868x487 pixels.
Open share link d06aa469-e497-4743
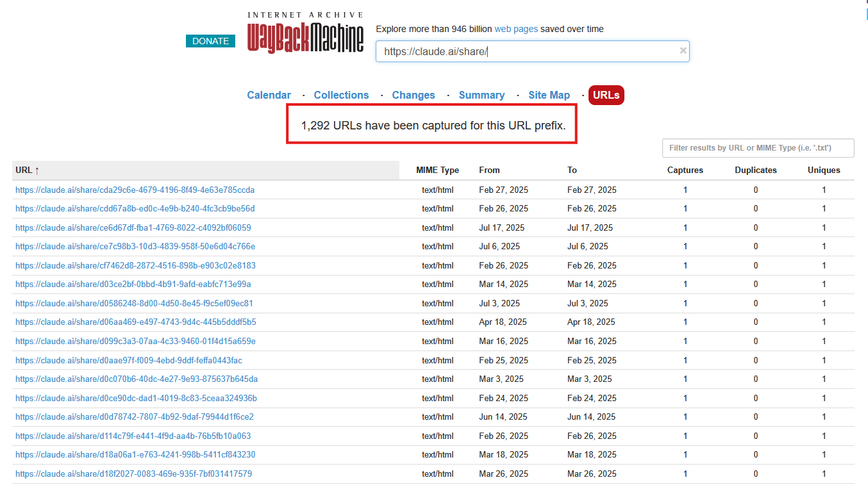[136, 322]
